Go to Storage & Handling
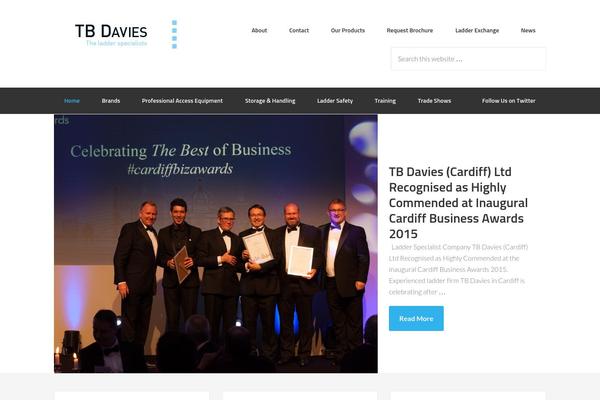This screenshot has width=600, height=400. click(x=270, y=101)
